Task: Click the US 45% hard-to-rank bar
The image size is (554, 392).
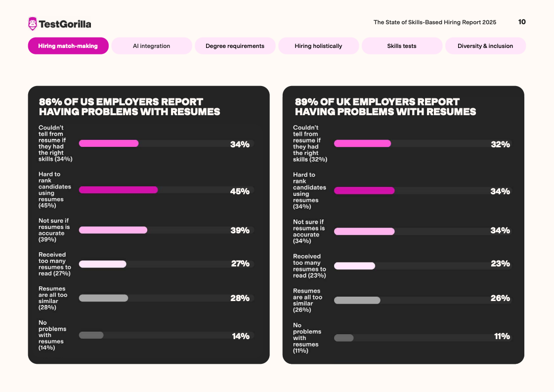Action: tap(118, 190)
